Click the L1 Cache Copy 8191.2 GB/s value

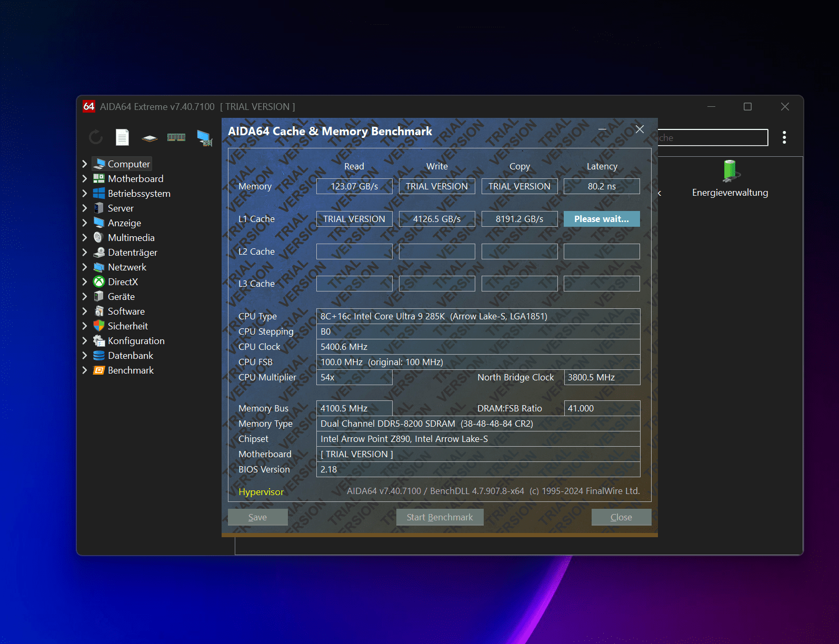pyautogui.click(x=520, y=219)
